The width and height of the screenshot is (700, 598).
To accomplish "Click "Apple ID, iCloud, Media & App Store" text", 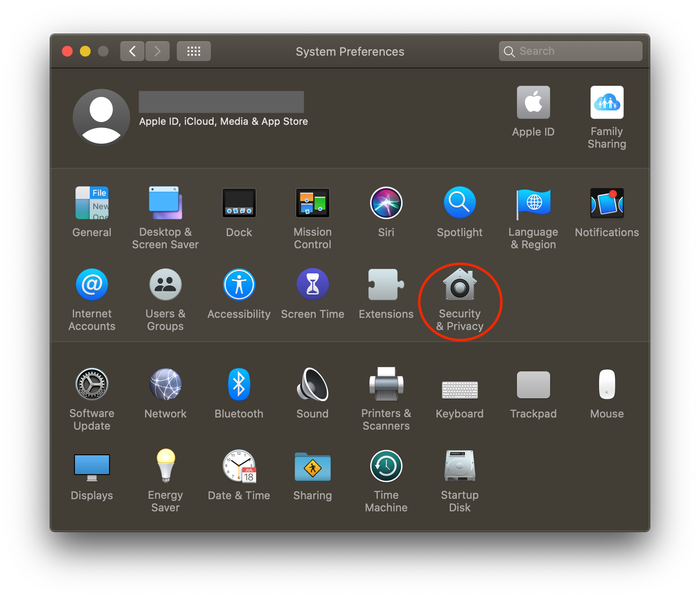I will (223, 121).
